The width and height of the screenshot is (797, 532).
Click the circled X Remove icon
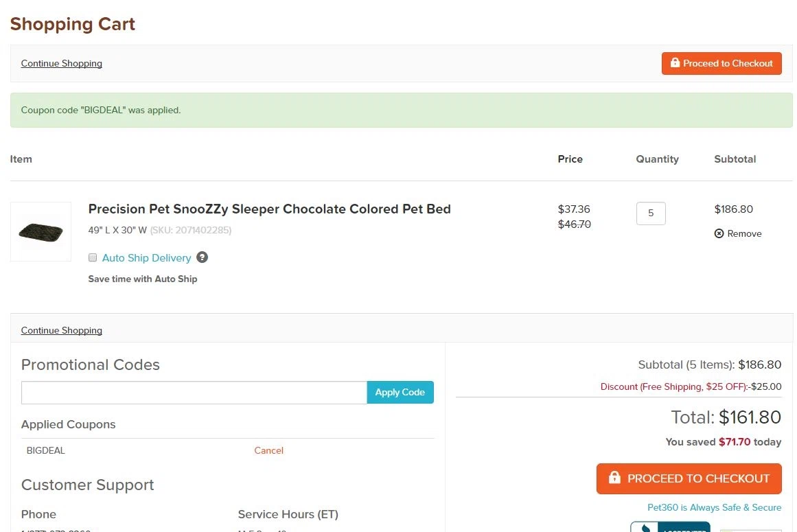point(719,233)
